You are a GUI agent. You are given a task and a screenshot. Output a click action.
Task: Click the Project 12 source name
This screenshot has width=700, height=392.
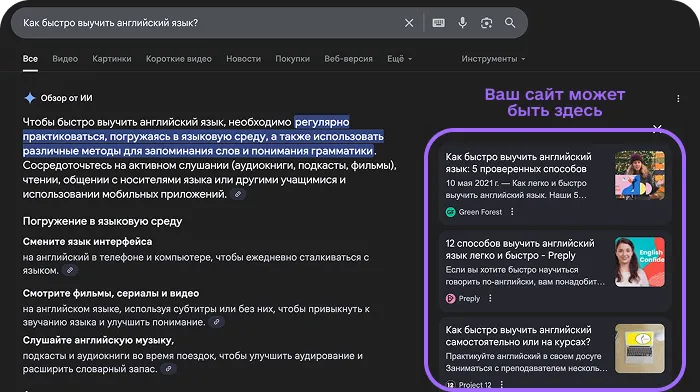(475, 384)
